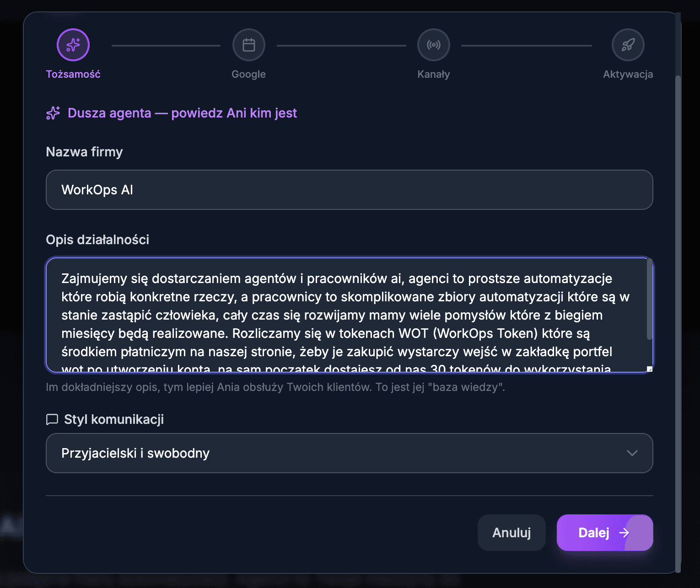The height and width of the screenshot is (588, 700).
Task: Click the chevron on 'Przyjacielski i swobodny'
Action: (632, 453)
